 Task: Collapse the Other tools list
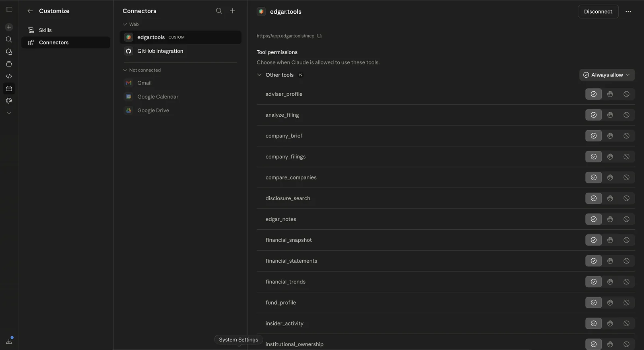pyautogui.click(x=259, y=75)
